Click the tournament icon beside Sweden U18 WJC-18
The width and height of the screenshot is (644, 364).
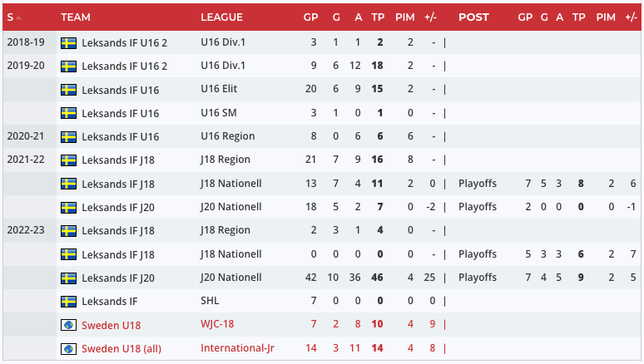(68, 324)
